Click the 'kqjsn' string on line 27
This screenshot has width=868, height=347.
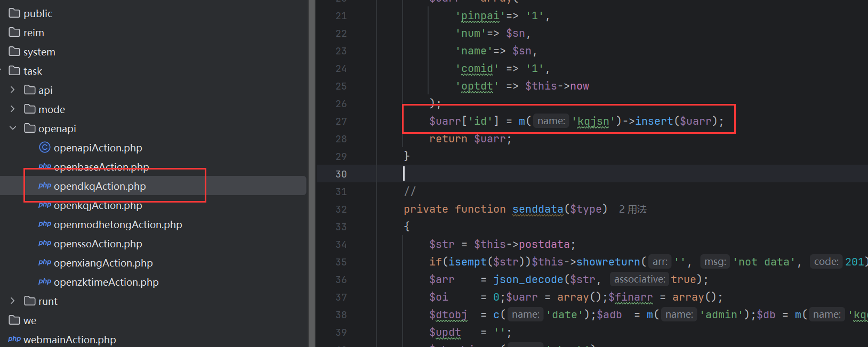(593, 121)
